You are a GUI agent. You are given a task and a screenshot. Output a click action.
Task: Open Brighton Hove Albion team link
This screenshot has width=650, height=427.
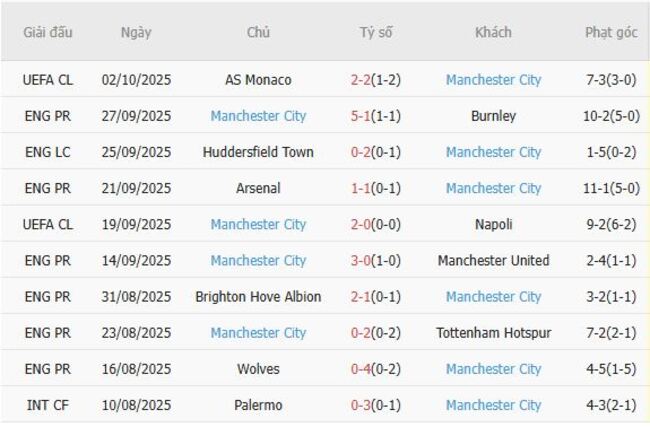(258, 297)
